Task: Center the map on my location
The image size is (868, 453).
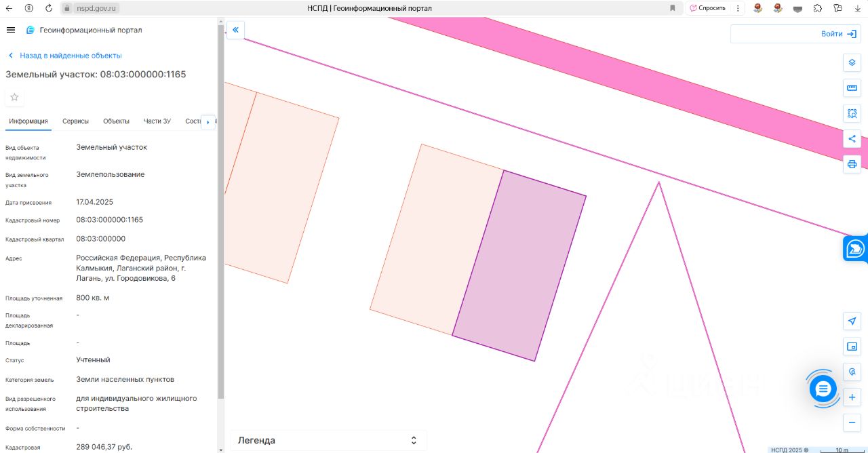Action: click(852, 321)
